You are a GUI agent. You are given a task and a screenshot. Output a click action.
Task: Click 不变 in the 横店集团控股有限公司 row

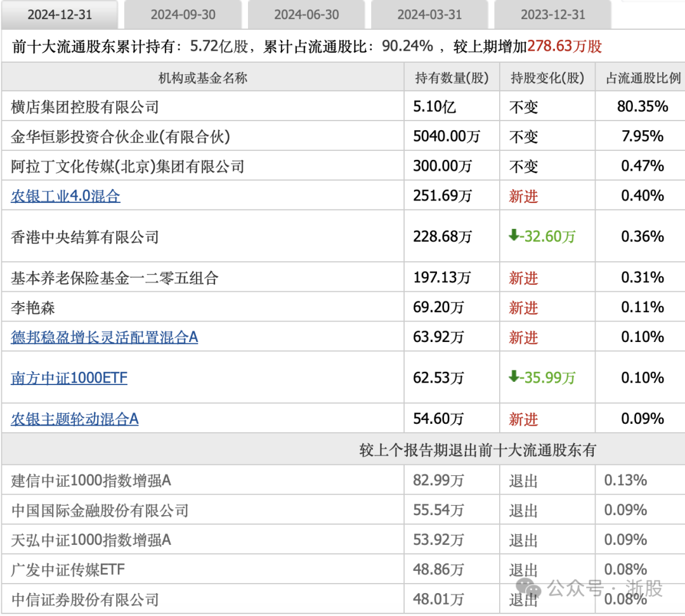pyautogui.click(x=523, y=107)
